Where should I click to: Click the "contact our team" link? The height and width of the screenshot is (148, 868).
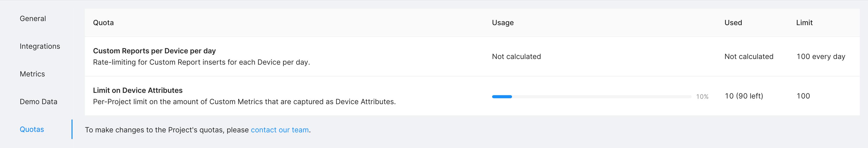pyautogui.click(x=280, y=130)
